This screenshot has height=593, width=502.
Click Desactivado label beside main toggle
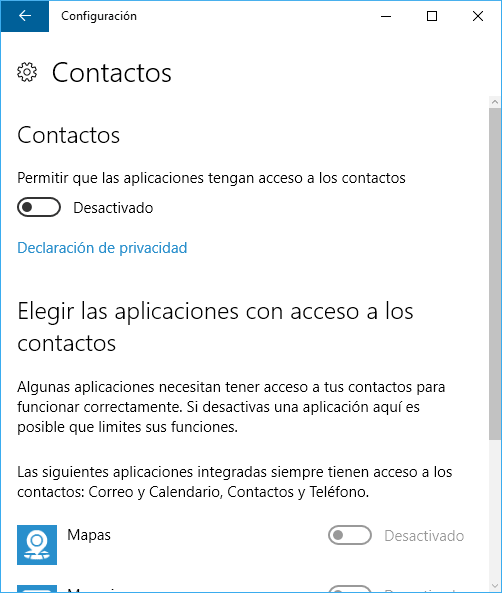coord(113,208)
